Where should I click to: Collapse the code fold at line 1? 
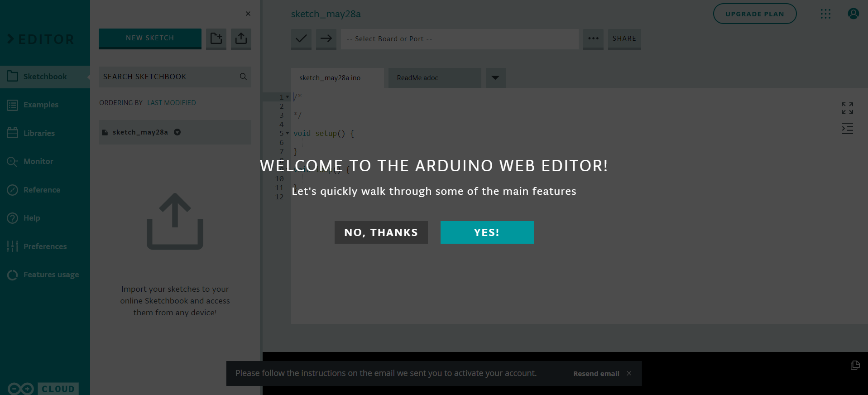point(288,97)
